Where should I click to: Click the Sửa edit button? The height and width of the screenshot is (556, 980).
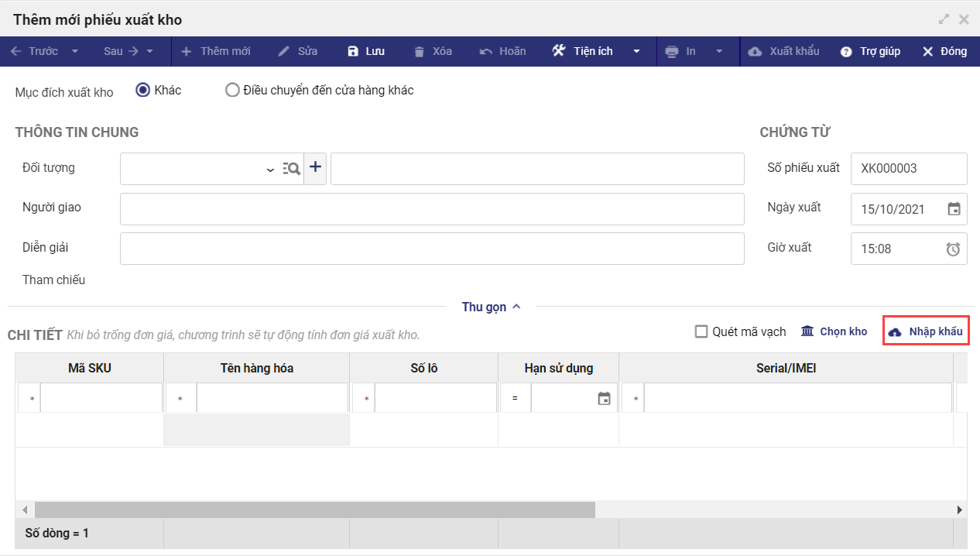click(298, 51)
